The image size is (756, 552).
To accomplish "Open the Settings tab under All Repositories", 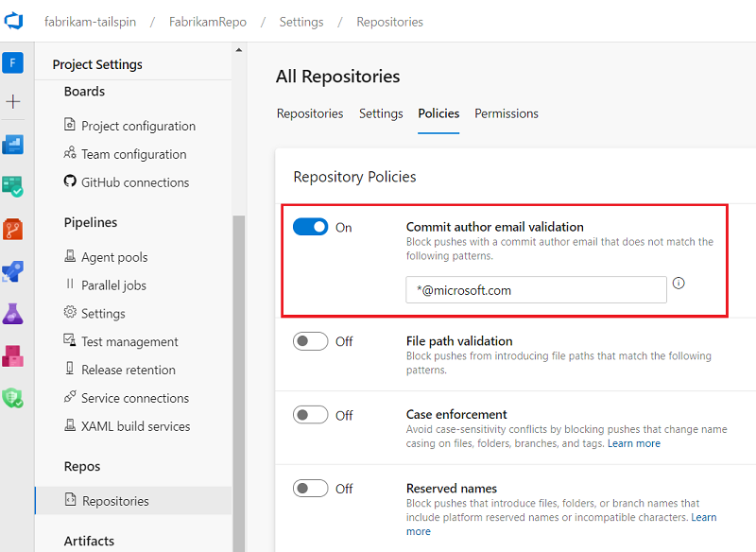I will 381,113.
